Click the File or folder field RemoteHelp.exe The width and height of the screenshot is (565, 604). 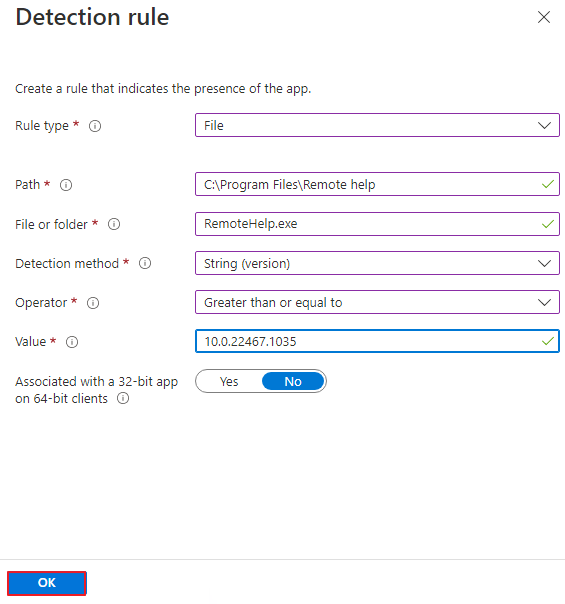(x=377, y=224)
